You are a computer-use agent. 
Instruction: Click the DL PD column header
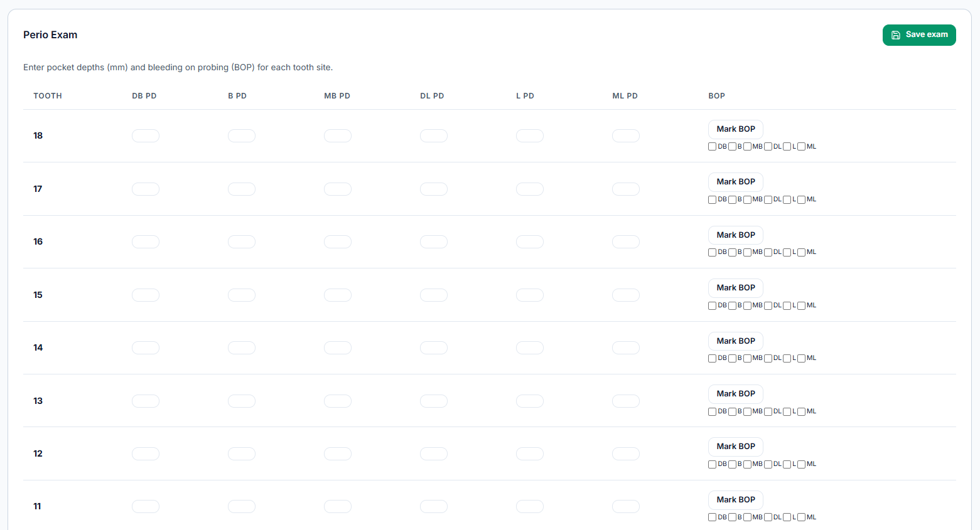click(432, 96)
